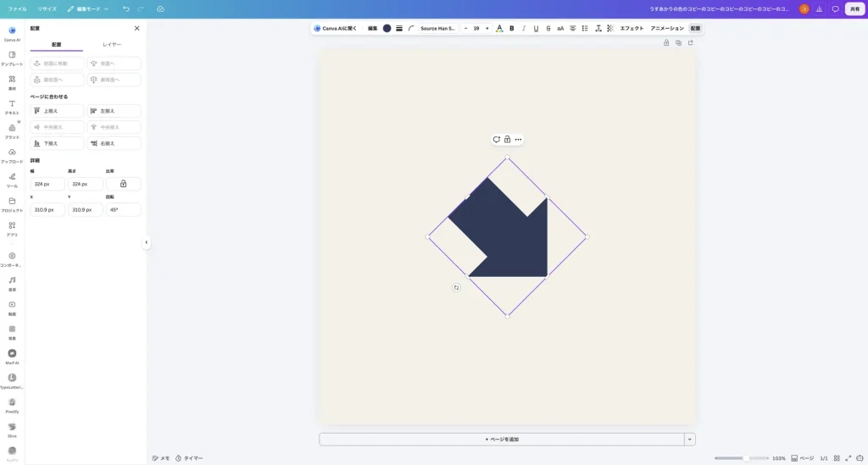Image resolution: width=868 pixels, height=465 pixels.
Task: Open corner rounding option in toolbar
Action: (411, 28)
